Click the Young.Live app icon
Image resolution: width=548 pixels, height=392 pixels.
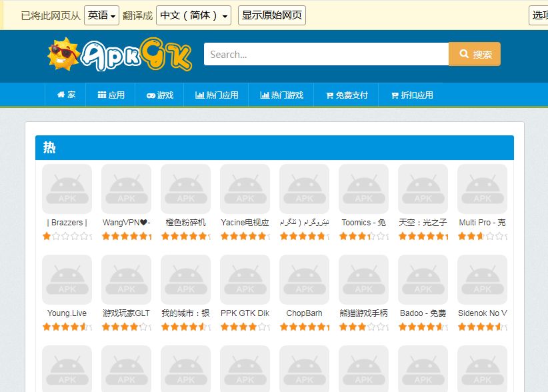pyautogui.click(x=67, y=279)
